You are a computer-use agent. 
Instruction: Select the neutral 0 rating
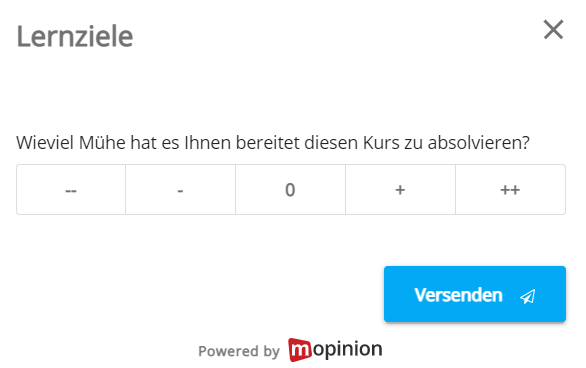click(x=290, y=189)
